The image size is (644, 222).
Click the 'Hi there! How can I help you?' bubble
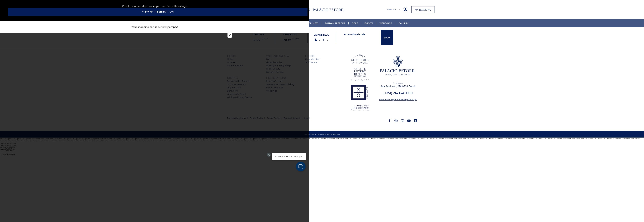coord(289,157)
